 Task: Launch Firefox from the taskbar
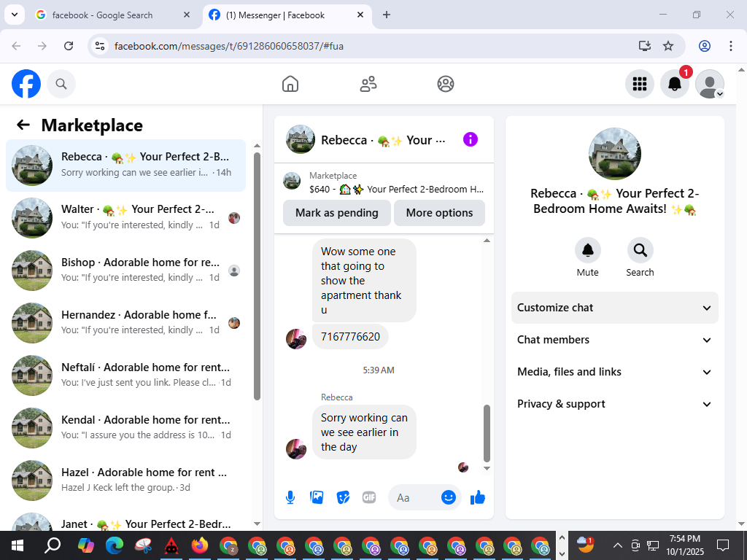pyautogui.click(x=200, y=545)
